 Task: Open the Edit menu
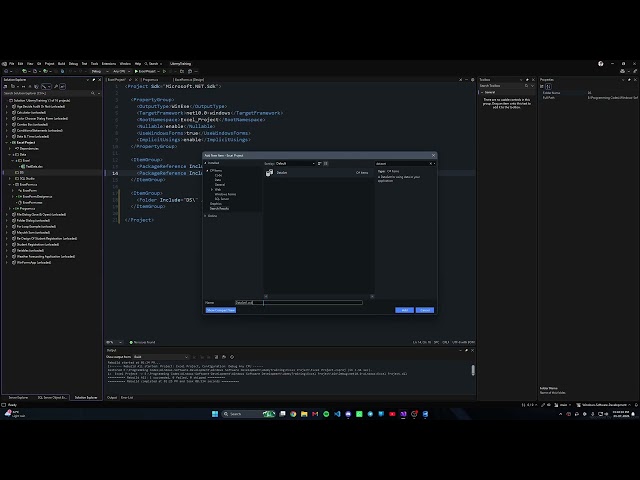tap(20, 64)
